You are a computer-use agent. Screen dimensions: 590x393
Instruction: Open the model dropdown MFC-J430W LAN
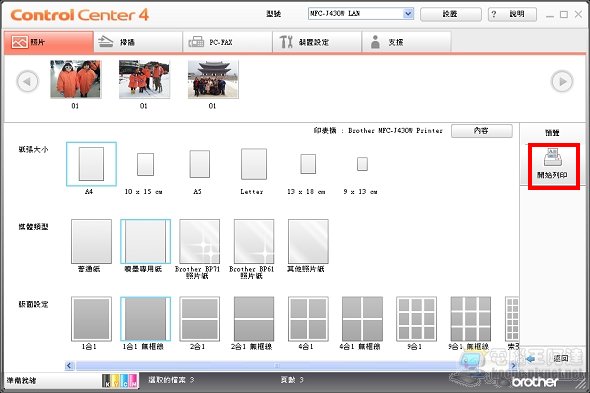point(361,14)
